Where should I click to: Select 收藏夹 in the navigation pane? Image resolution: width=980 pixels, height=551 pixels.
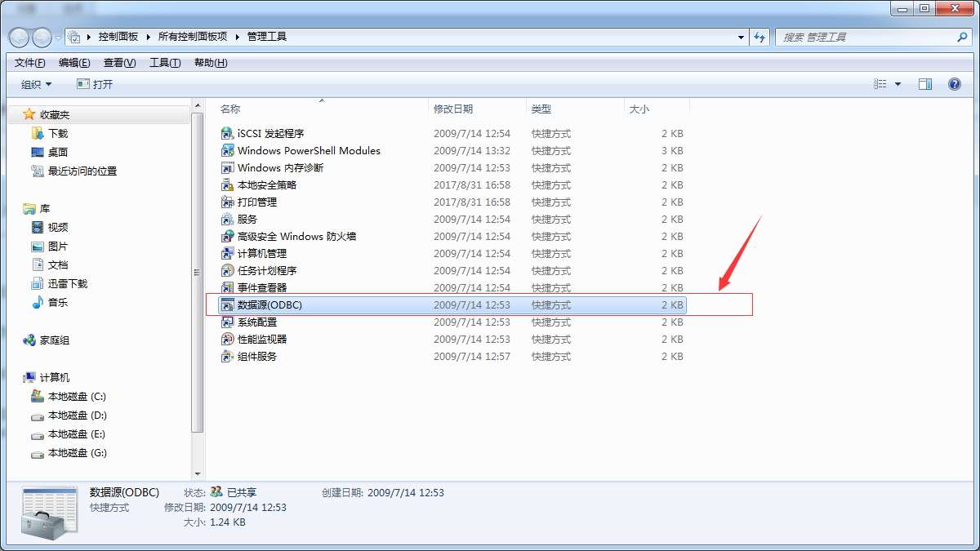[x=47, y=114]
